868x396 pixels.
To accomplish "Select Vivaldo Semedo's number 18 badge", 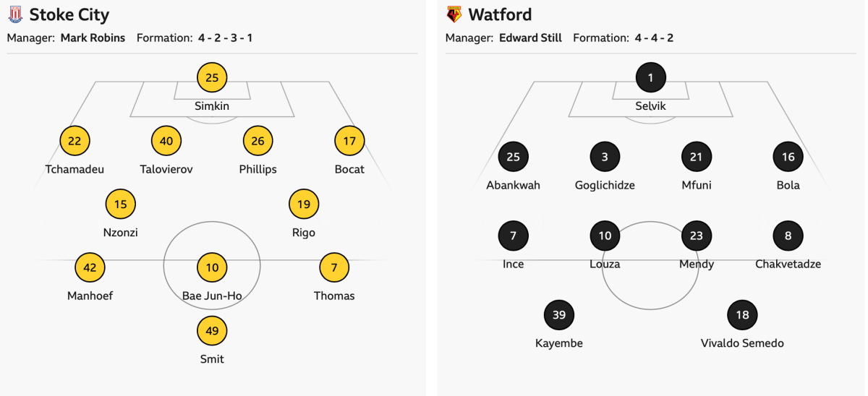I will coord(742,314).
